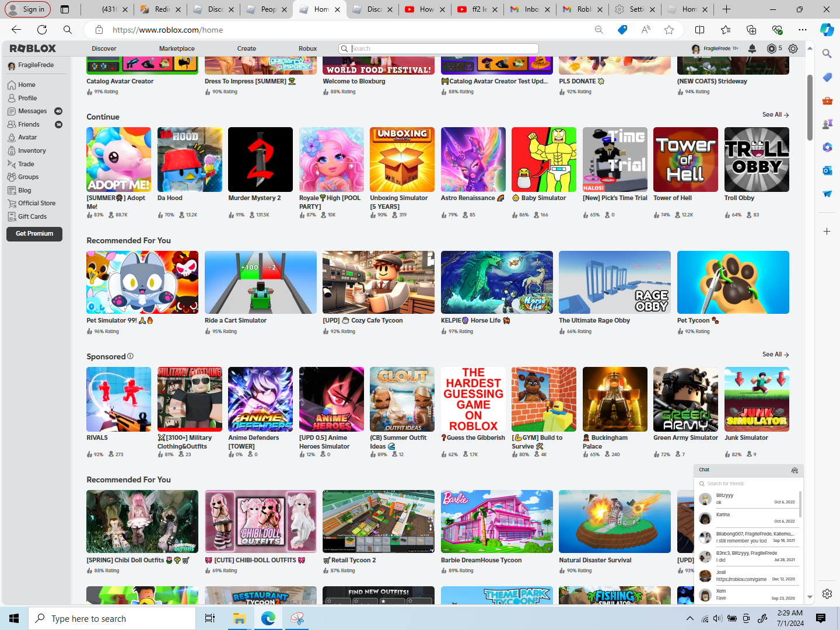Open the Karina chat conversation
This screenshot has width=840, height=630.
[748, 518]
